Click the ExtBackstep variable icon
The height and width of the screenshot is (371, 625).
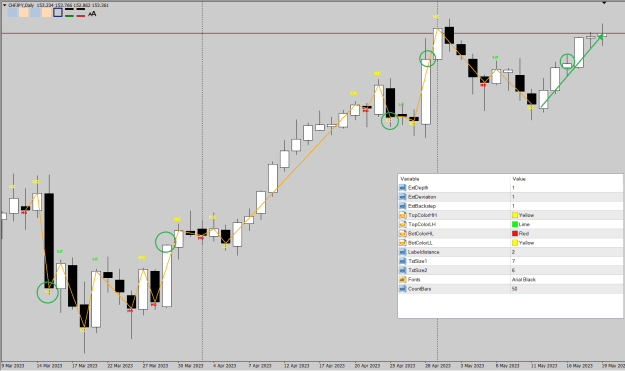[x=403, y=206]
